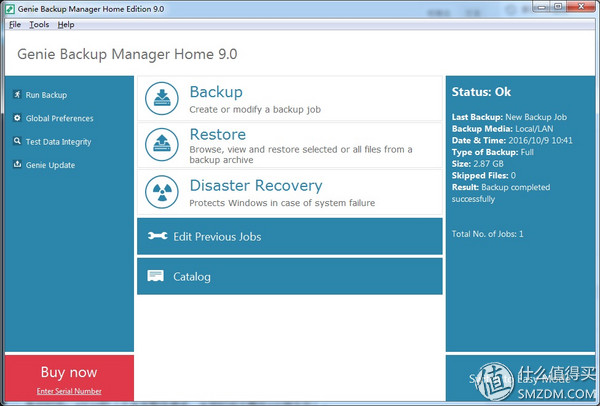Select the Backup heading to create a job

(216, 92)
